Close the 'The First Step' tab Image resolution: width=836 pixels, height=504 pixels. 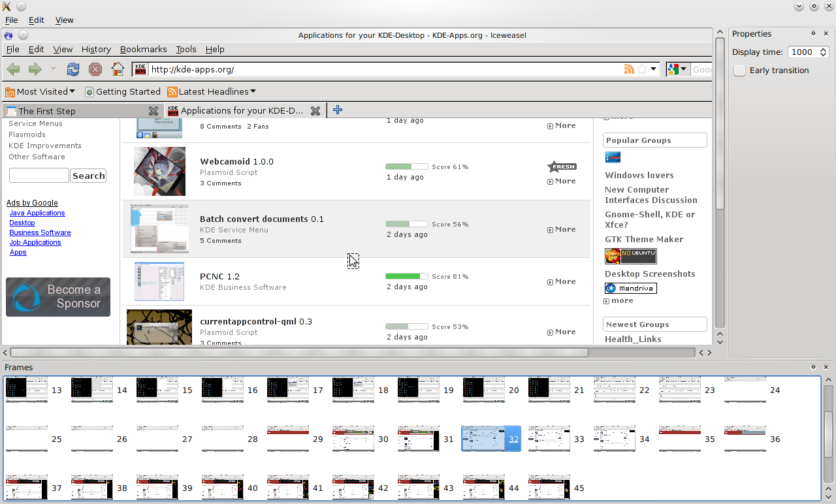coord(153,111)
